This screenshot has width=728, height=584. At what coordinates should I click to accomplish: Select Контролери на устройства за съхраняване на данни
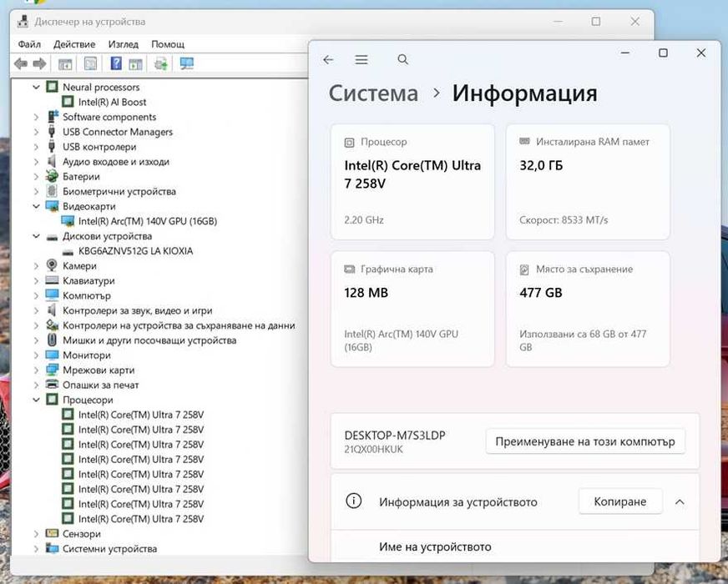pyautogui.click(x=179, y=325)
